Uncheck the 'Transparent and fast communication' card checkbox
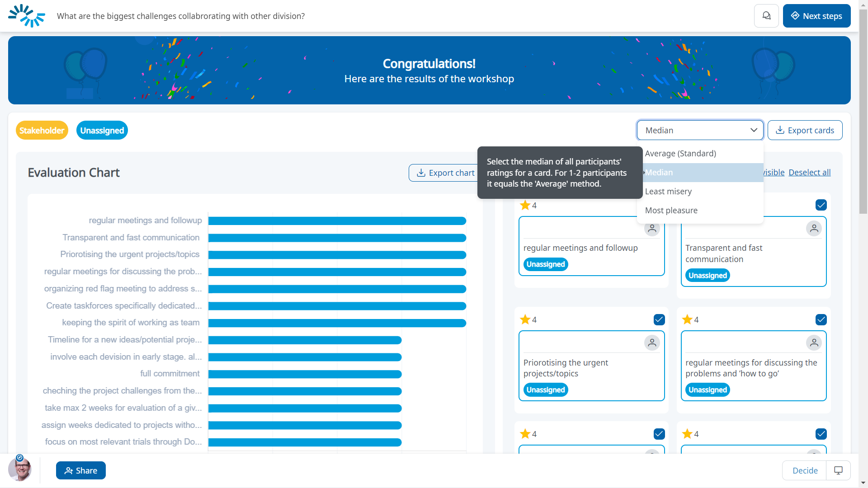This screenshot has height=488, width=868. click(821, 205)
